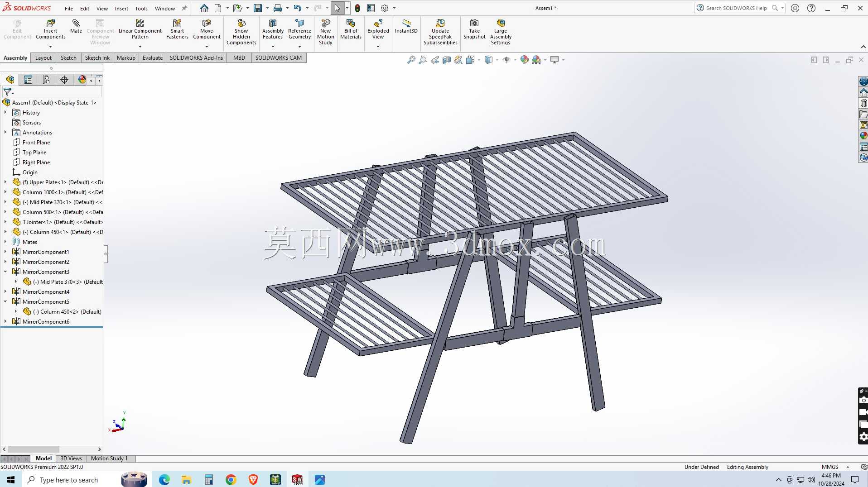Open the File menu

click(x=69, y=9)
